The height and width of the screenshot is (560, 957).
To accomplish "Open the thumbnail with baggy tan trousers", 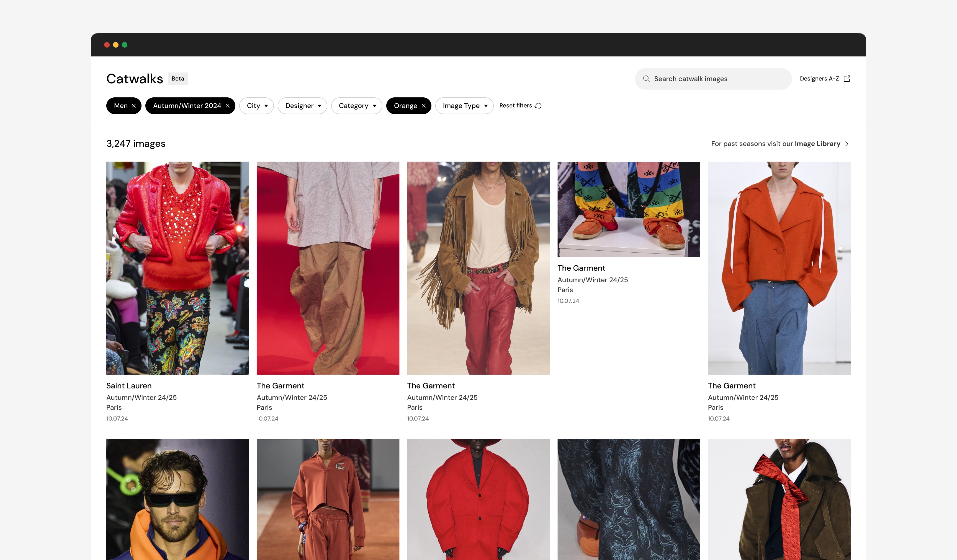I will coord(328,268).
